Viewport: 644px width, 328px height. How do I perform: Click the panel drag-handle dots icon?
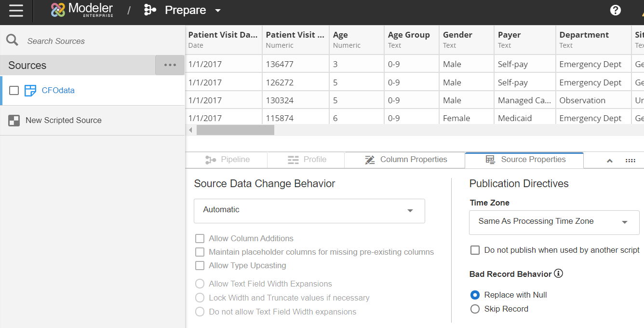click(630, 161)
